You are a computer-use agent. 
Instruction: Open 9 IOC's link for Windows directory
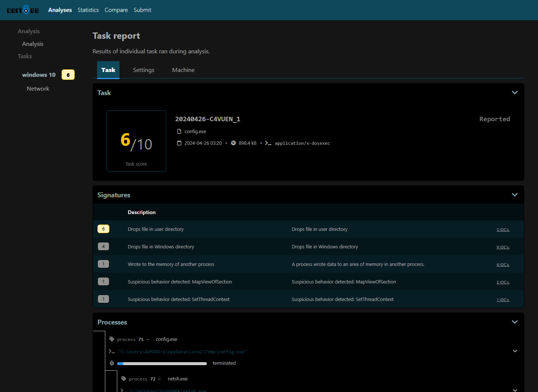click(503, 247)
